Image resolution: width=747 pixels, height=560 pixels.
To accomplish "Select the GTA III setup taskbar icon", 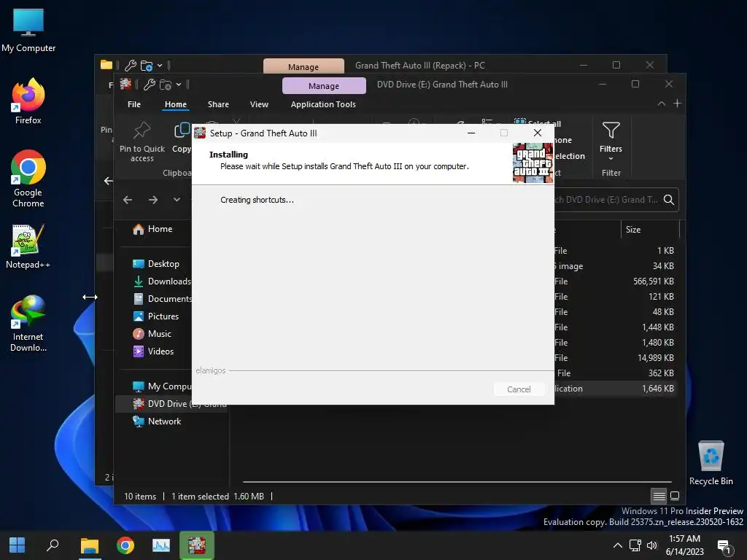I will coord(197,545).
